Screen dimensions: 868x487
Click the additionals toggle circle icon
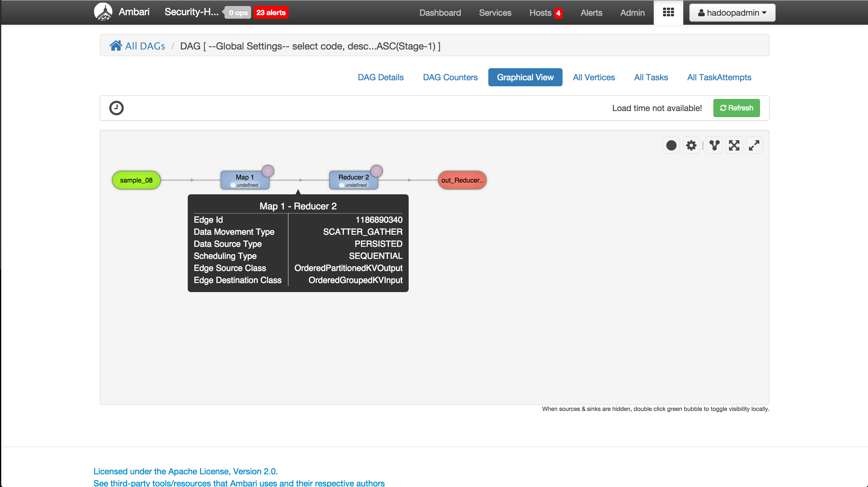tap(671, 145)
